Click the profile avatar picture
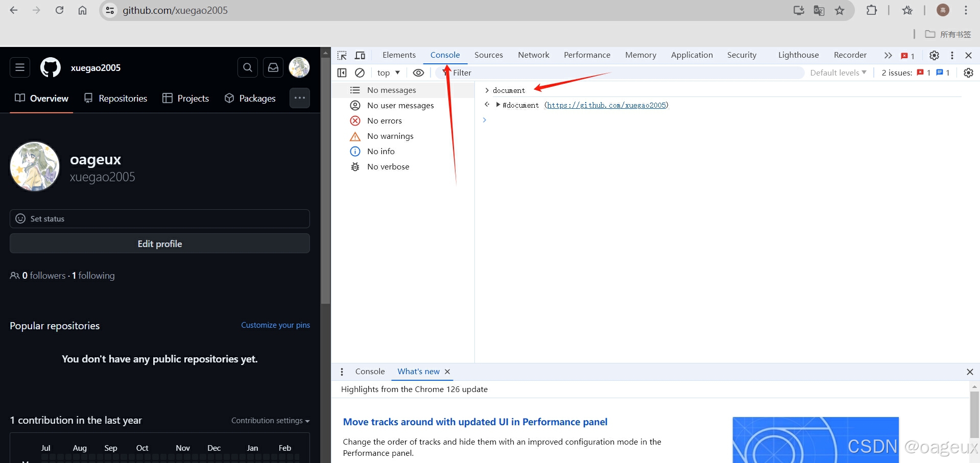The image size is (980, 463). point(35,166)
